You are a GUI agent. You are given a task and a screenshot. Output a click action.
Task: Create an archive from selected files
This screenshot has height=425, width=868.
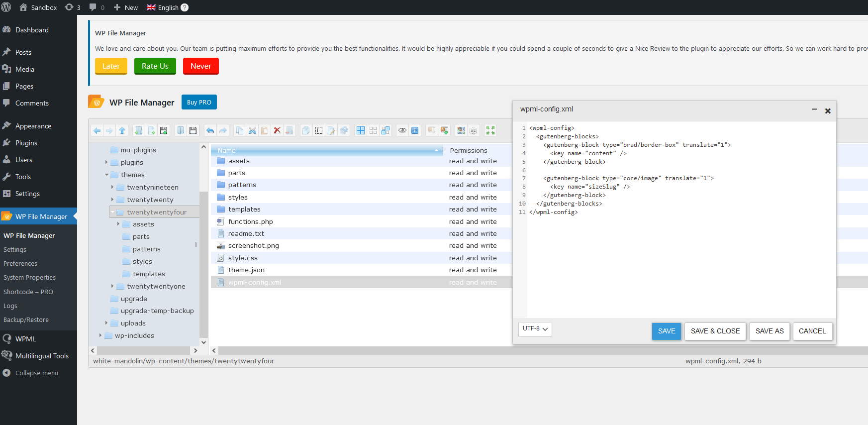(x=444, y=130)
